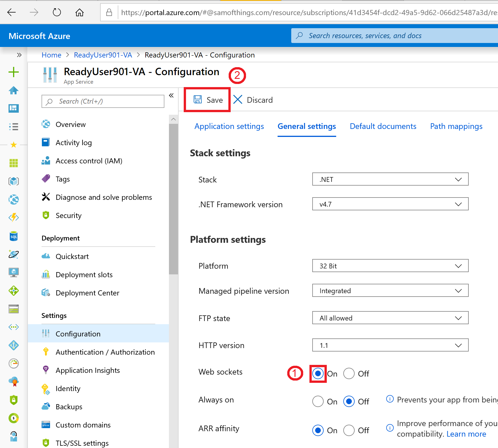Screen dimensions: 498x448
Task: Switch to the Path mappings tab
Action: (x=456, y=126)
